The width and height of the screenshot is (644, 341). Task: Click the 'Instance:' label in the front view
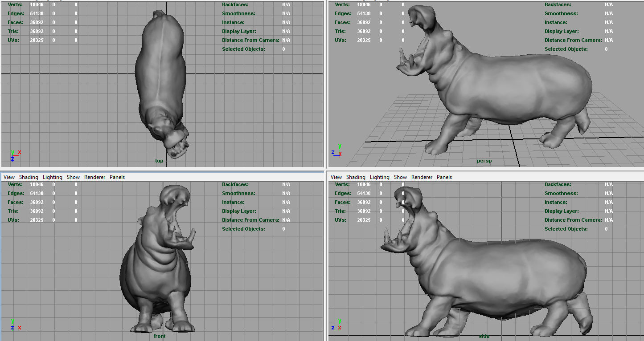pos(233,202)
